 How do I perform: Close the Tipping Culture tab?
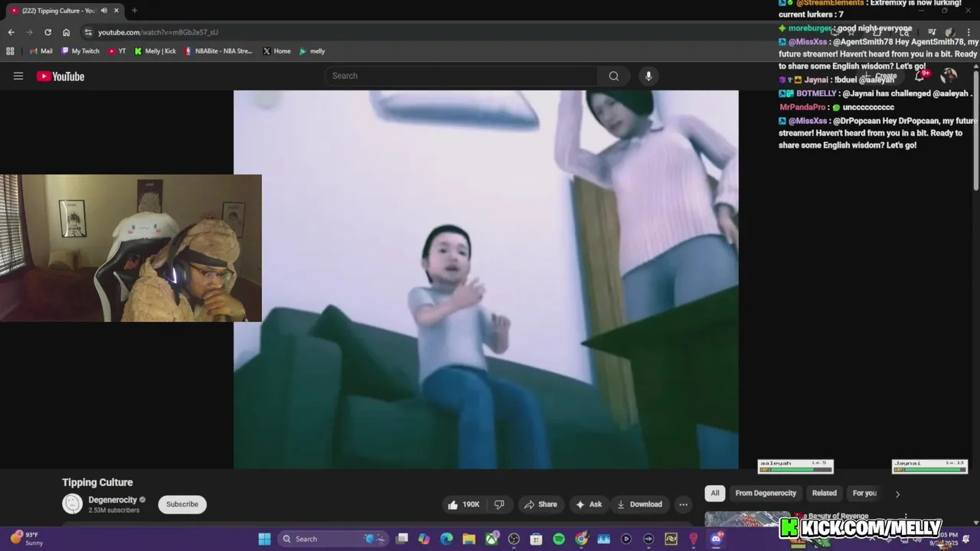pyautogui.click(x=116, y=11)
